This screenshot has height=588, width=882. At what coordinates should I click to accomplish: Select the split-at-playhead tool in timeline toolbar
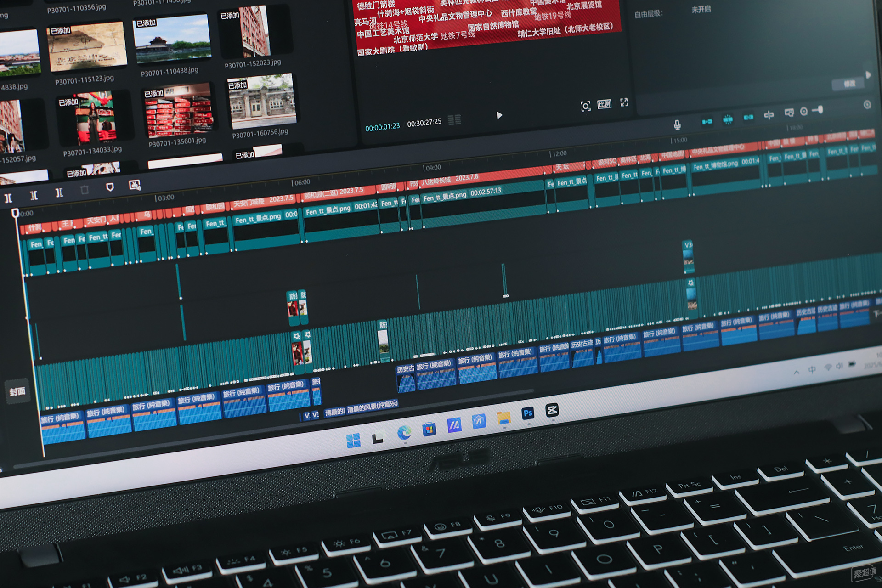[x=8, y=198]
